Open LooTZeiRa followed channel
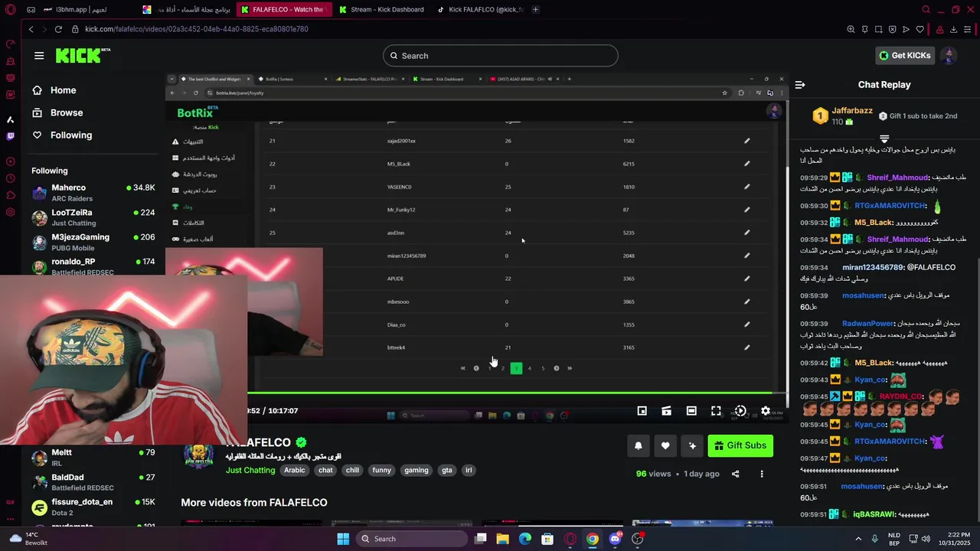This screenshot has width=980, height=551. click(x=93, y=217)
